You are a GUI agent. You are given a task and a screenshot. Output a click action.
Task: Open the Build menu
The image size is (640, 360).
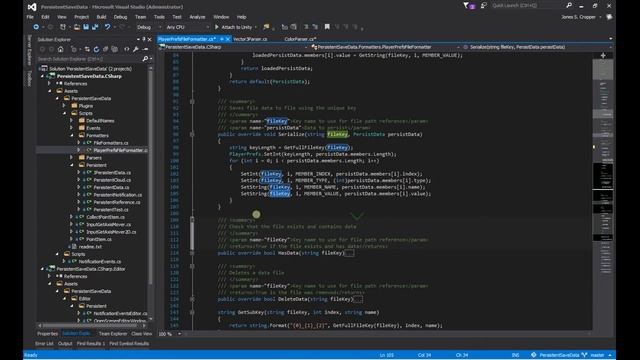click(101, 17)
